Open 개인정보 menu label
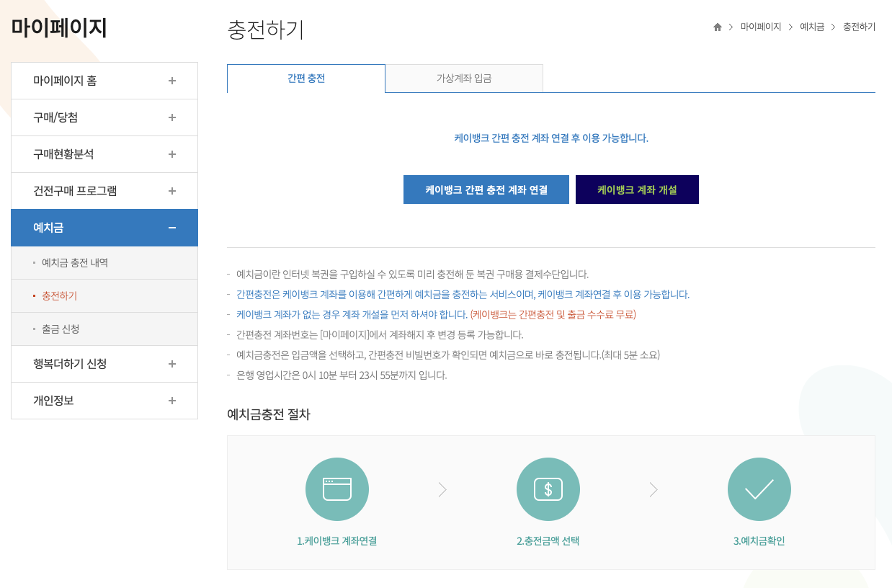Image resolution: width=892 pixels, height=588 pixels. tap(53, 401)
